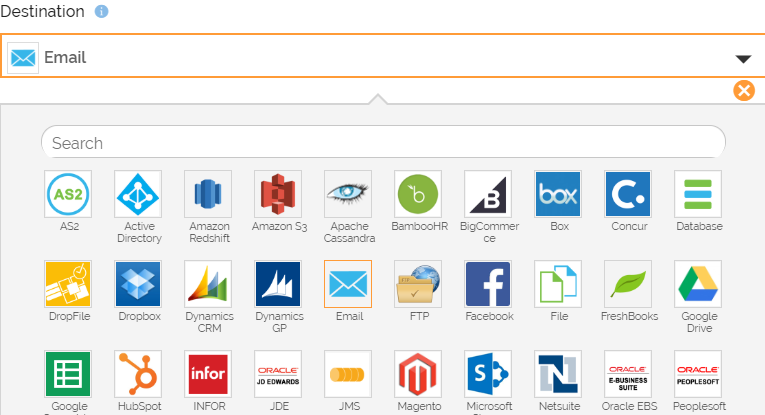This screenshot has width=765, height=415.
Task: Close the connector picker with orange X
Action: 744,91
